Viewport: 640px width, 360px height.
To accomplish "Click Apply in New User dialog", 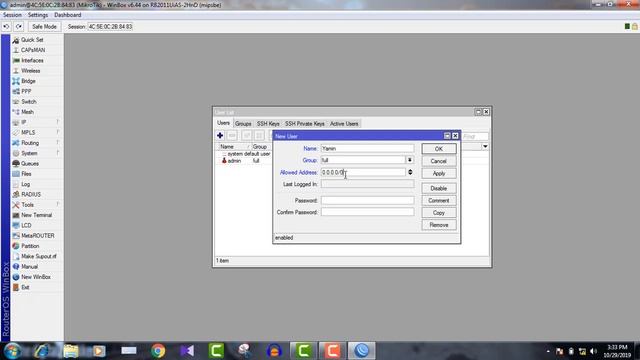I will click(439, 173).
